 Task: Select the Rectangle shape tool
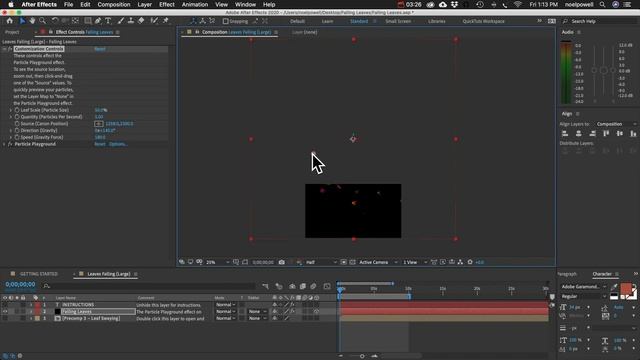pos(88,21)
